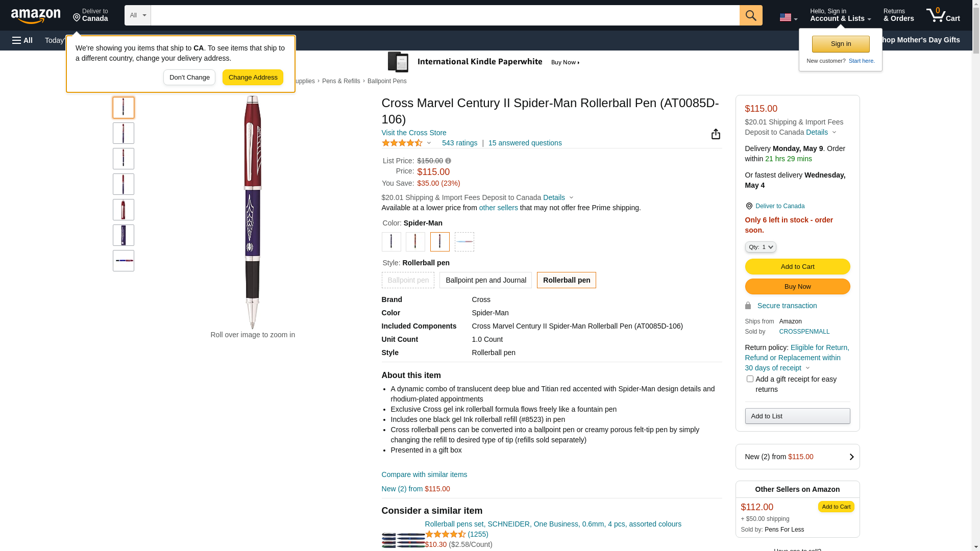Check the gift receipt checkbox
Screen dimensions: 980x551
click(750, 379)
